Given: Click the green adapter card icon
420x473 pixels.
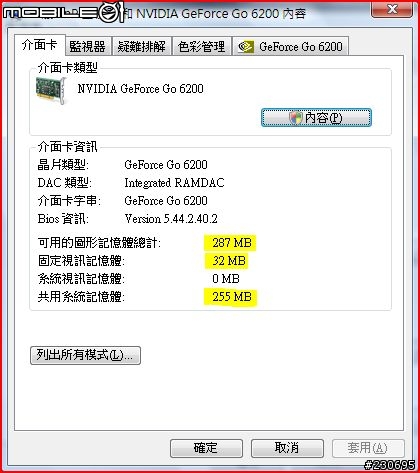Looking at the screenshot, I should [x=51, y=91].
